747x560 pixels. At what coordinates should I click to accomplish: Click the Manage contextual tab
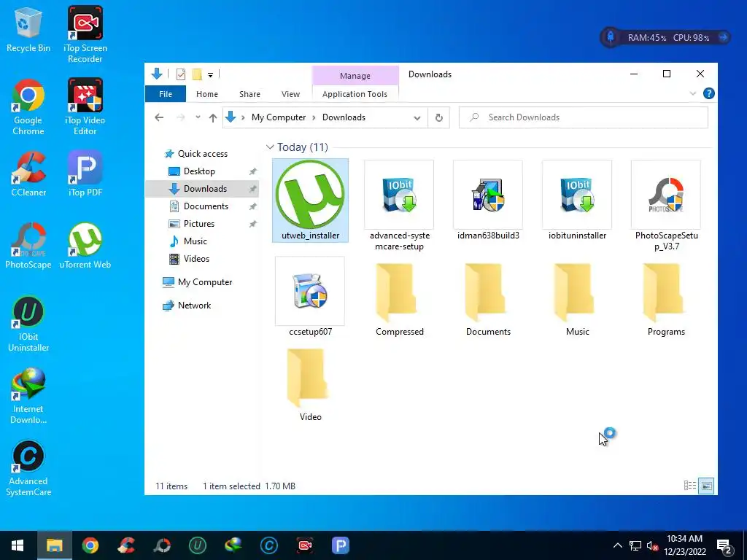[355, 76]
